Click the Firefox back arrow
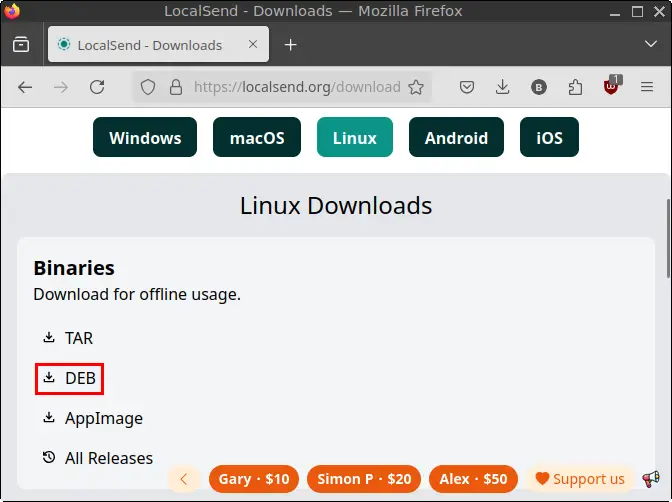Image resolution: width=672 pixels, height=502 pixels. pyautogui.click(x=25, y=87)
